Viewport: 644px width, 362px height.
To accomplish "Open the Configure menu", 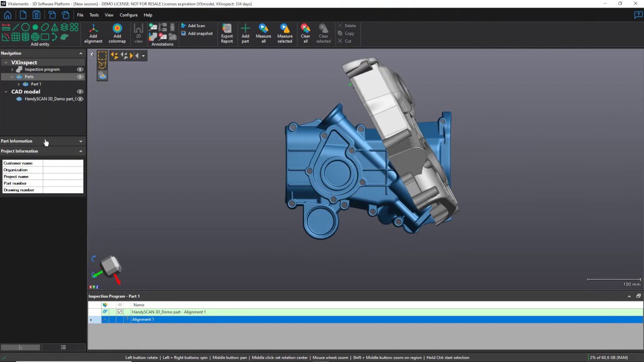I will tap(128, 15).
